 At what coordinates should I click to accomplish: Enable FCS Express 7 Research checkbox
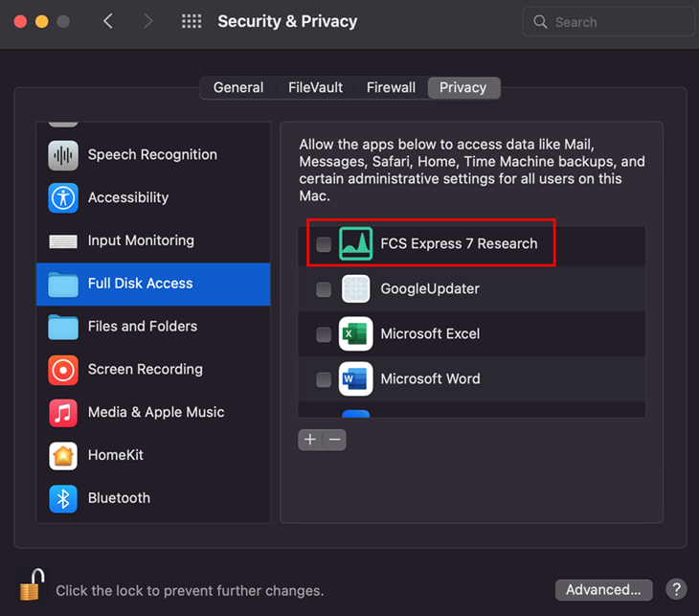click(x=324, y=244)
